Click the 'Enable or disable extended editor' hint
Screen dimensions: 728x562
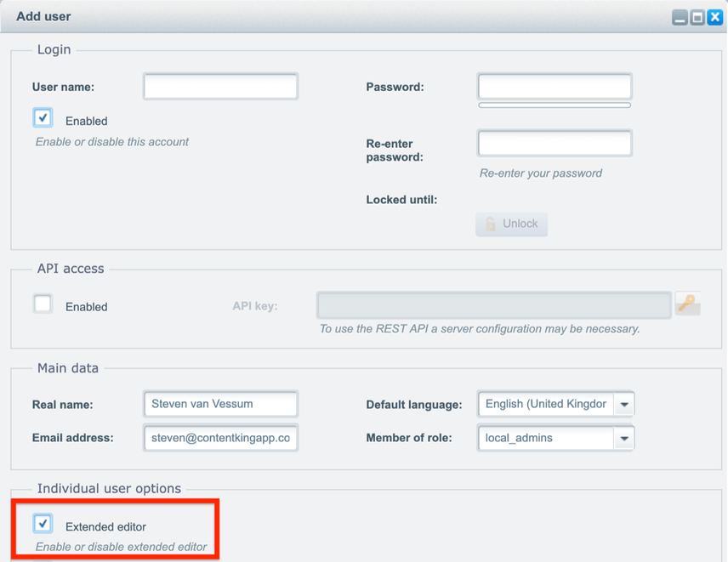(121, 547)
